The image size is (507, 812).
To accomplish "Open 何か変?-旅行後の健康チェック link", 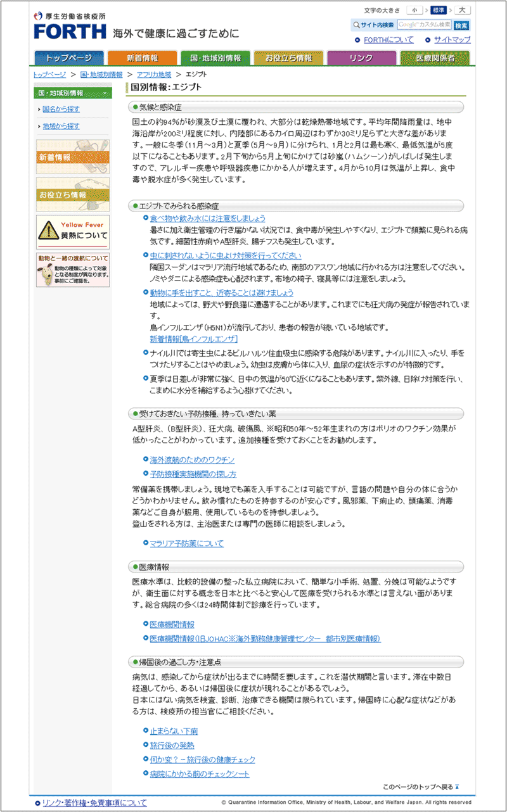I will (202, 759).
